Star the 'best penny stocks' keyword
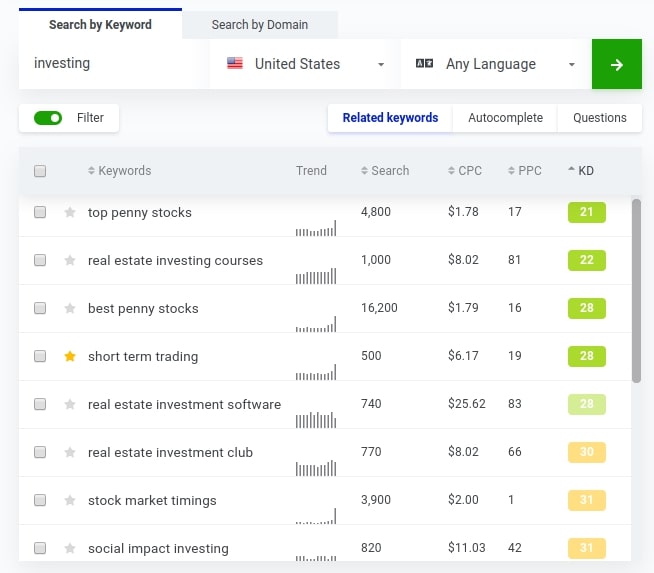The height and width of the screenshot is (573, 654). [70, 308]
